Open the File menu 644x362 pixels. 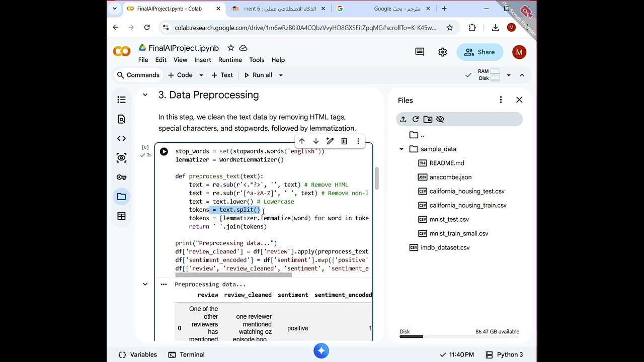click(143, 60)
